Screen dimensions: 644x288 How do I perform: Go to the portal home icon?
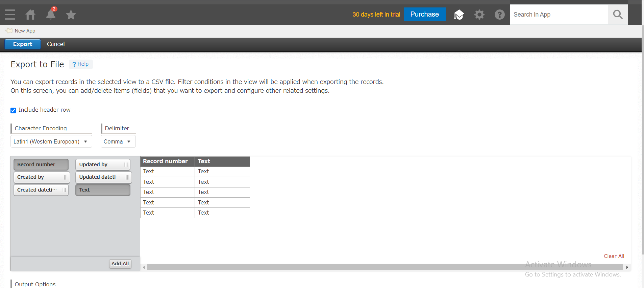30,15
